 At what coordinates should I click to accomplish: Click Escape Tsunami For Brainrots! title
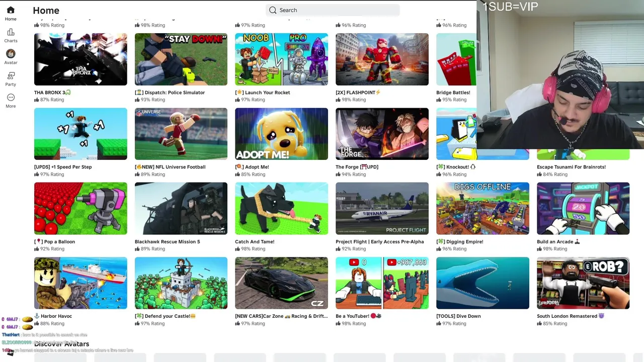[571, 167]
